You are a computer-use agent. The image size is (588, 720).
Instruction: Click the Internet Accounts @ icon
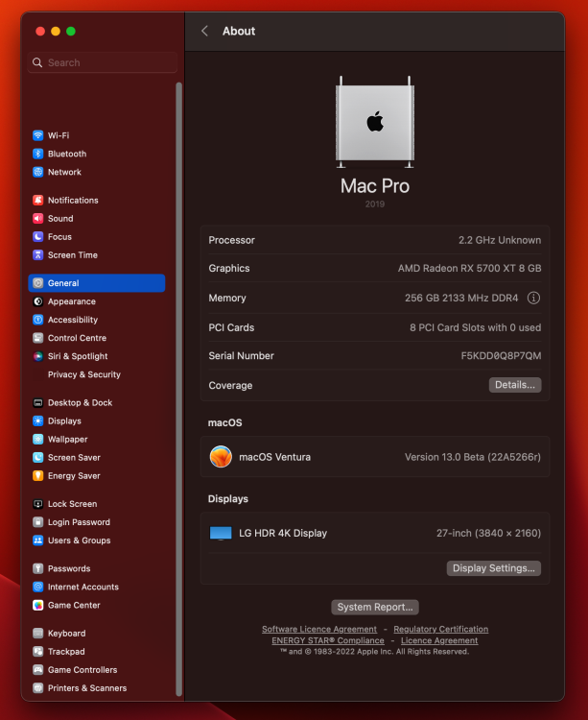(x=38, y=587)
